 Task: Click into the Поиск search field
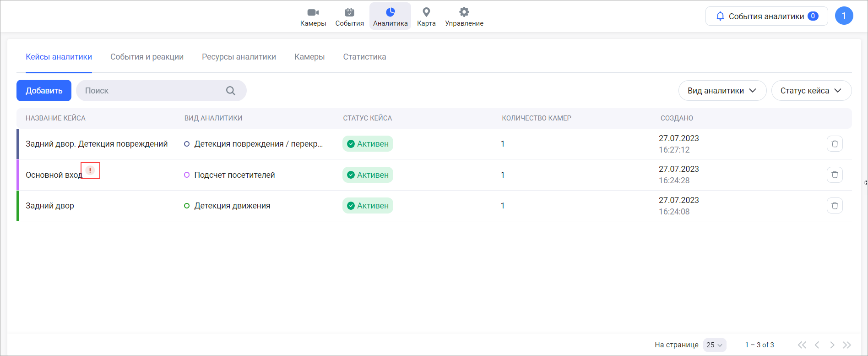[151, 91]
